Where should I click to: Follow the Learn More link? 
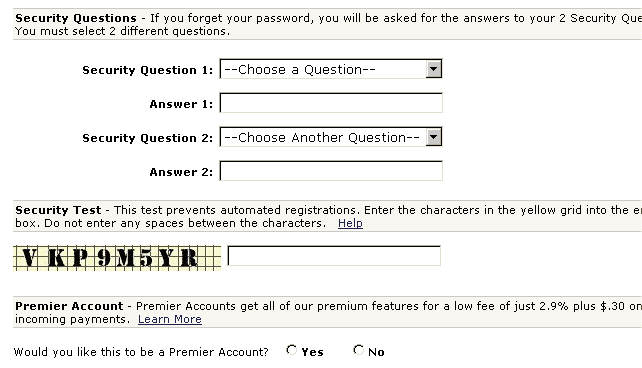point(170,319)
